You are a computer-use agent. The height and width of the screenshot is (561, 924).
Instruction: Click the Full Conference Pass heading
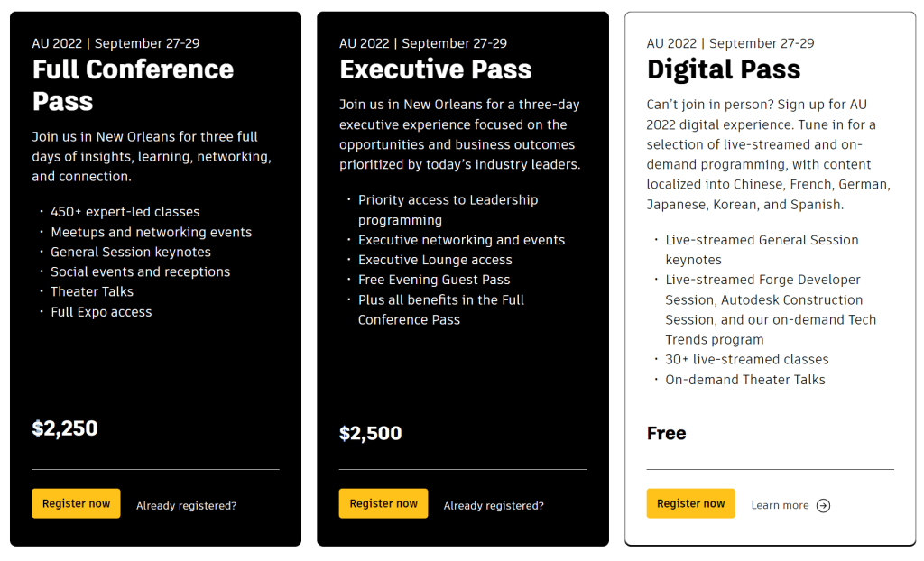133,85
